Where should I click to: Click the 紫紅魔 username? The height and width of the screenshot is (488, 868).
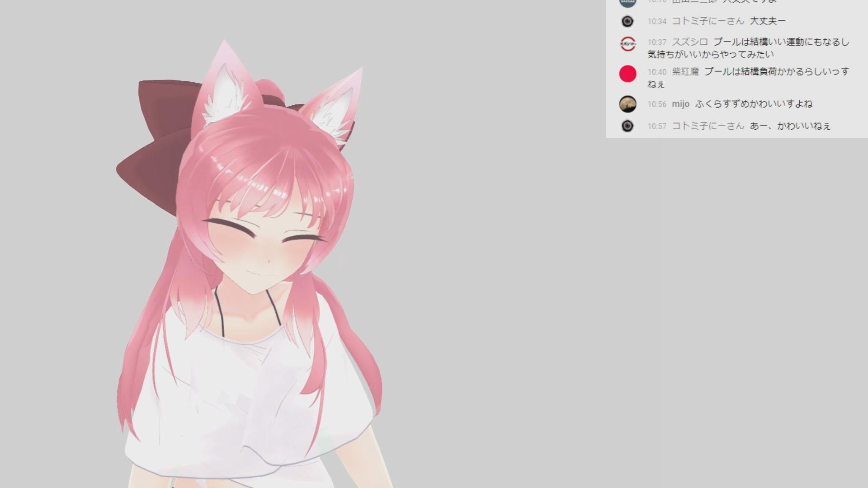coord(685,72)
